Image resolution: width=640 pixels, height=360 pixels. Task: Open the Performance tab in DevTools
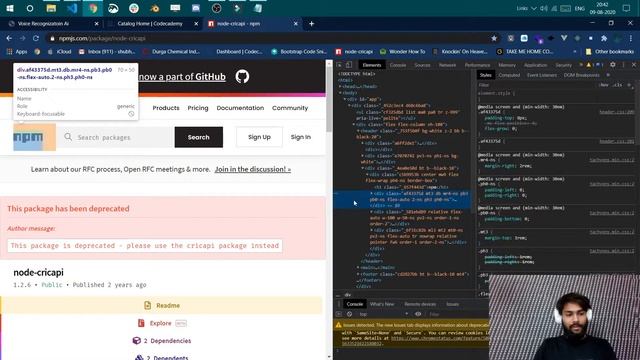click(x=477, y=65)
